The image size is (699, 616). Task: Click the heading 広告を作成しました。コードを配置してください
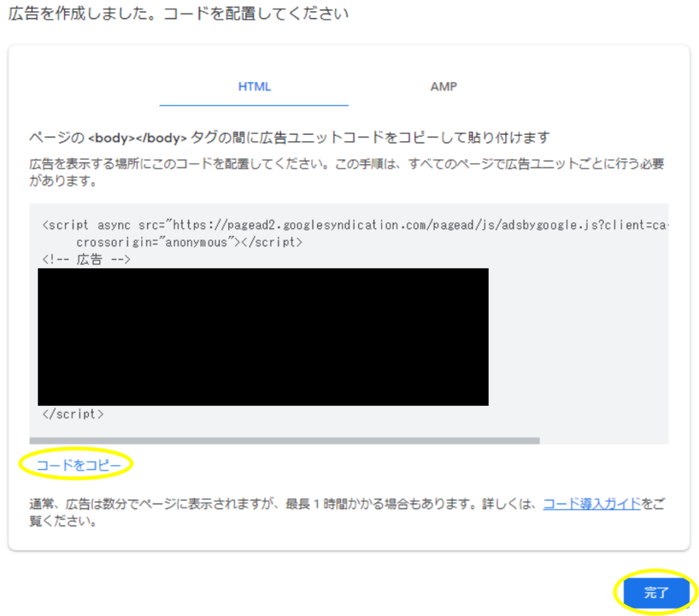tap(178, 14)
